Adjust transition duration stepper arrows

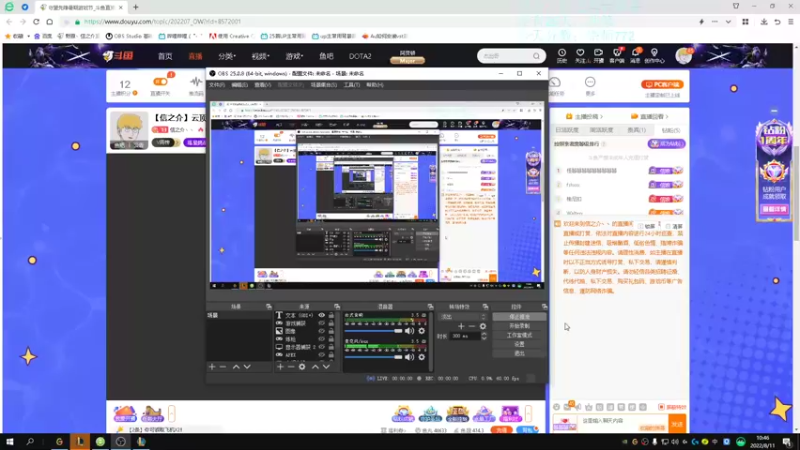click(x=484, y=336)
